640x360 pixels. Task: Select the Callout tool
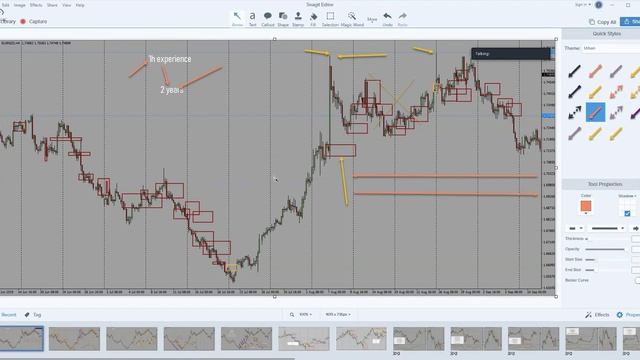tap(268, 19)
